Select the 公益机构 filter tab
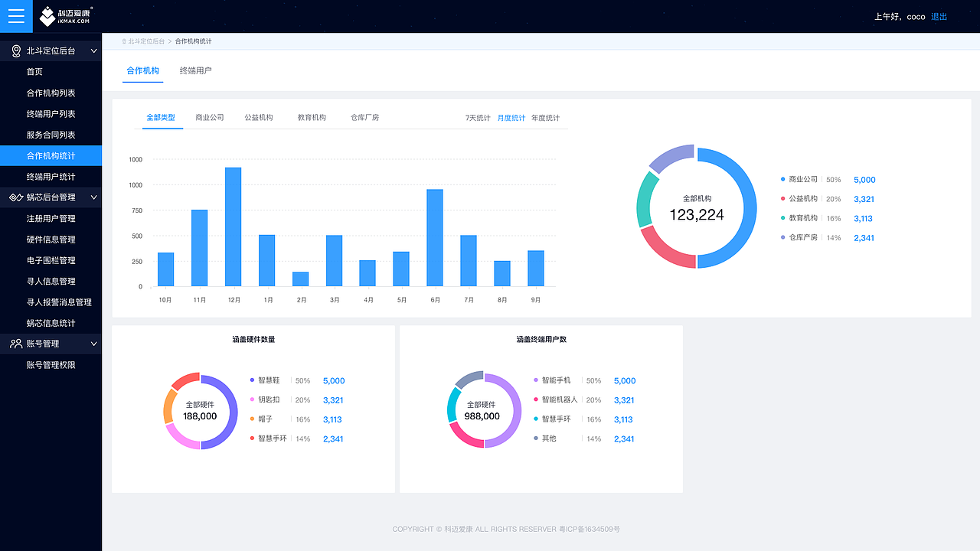 tap(259, 118)
